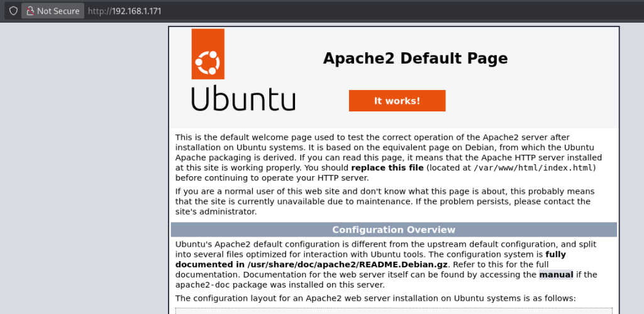Click the "configuration layout" sentence near the bottom
The width and height of the screenshot is (644, 314).
point(375,298)
